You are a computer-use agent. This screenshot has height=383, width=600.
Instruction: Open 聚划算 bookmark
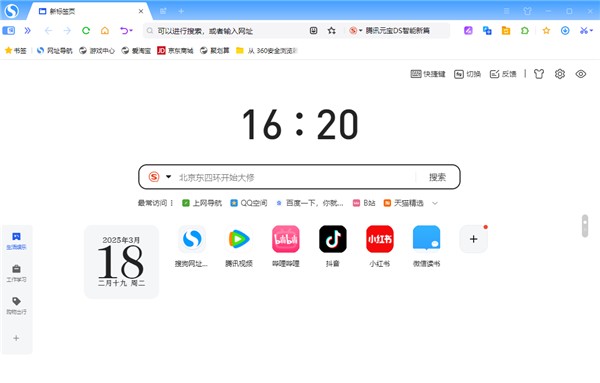[x=215, y=51]
